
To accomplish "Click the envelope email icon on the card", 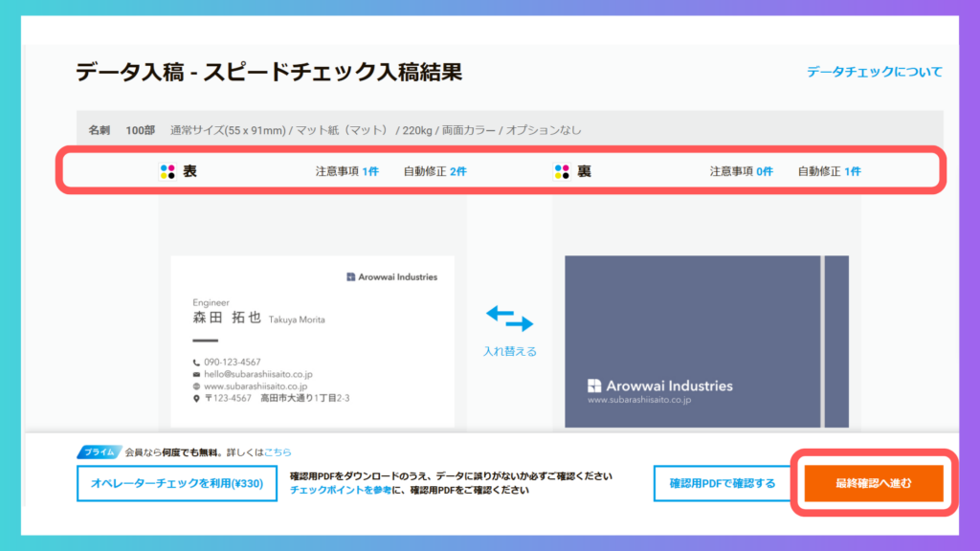I will (196, 375).
